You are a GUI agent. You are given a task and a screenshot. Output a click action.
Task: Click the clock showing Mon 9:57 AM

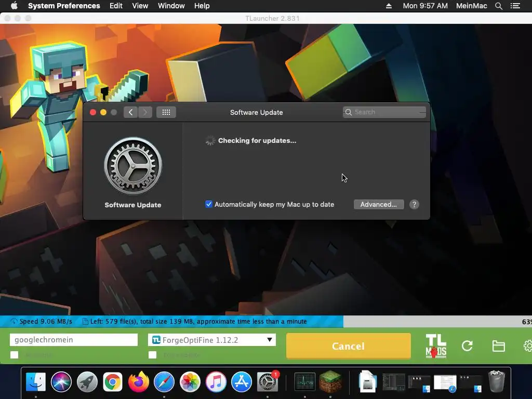(425, 6)
